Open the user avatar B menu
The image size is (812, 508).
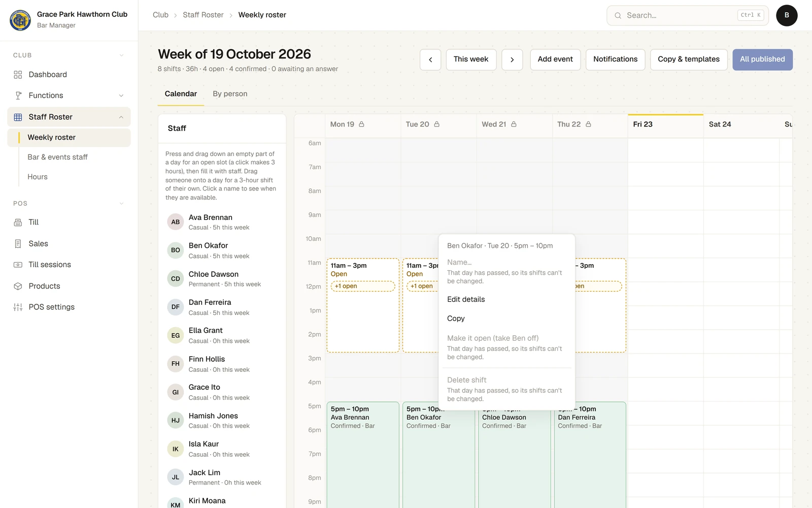pyautogui.click(x=787, y=15)
